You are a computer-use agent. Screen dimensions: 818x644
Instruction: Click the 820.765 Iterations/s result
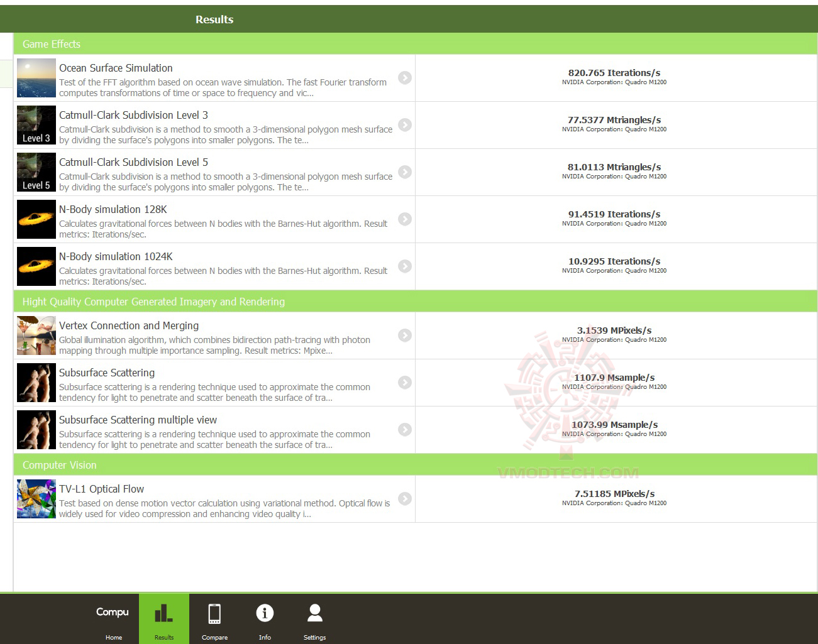614,73
